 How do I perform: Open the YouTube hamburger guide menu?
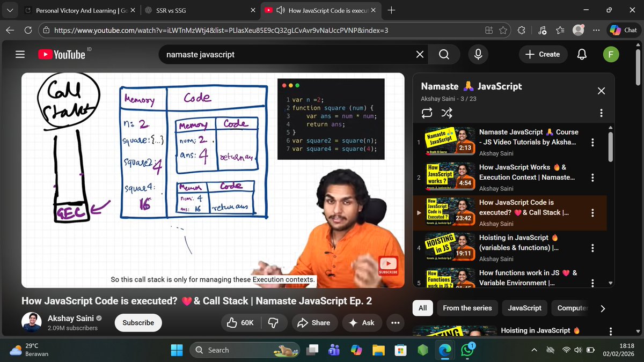[x=20, y=54]
